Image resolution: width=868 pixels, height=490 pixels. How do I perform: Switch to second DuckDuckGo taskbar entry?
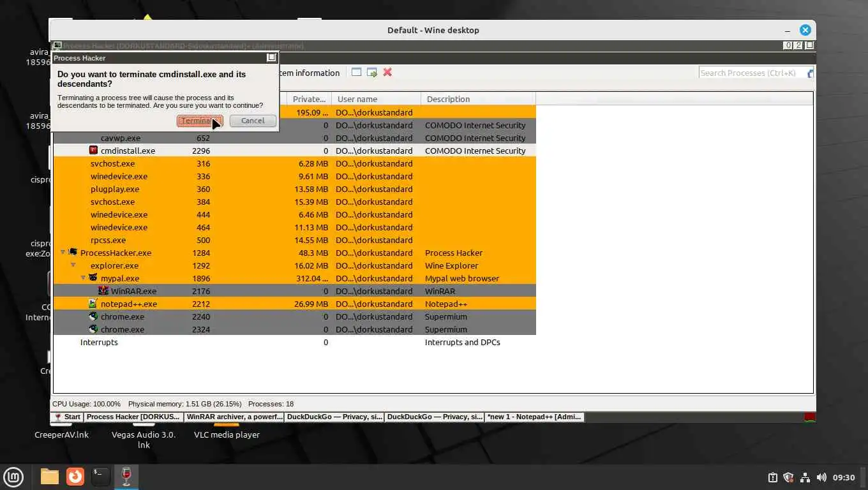434,417
